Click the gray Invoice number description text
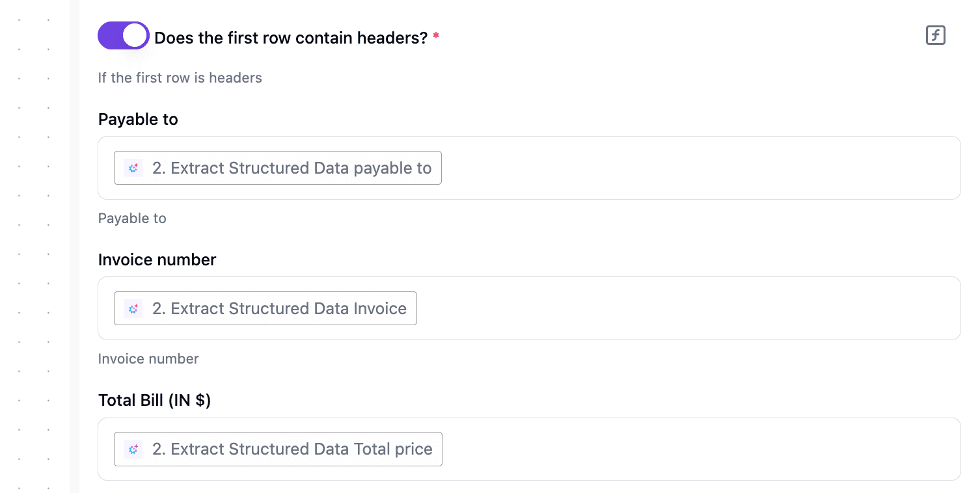980x493 pixels. coord(148,359)
